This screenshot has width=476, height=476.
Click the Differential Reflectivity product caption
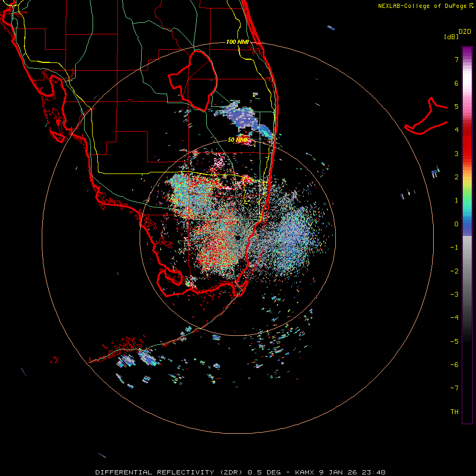click(240, 472)
